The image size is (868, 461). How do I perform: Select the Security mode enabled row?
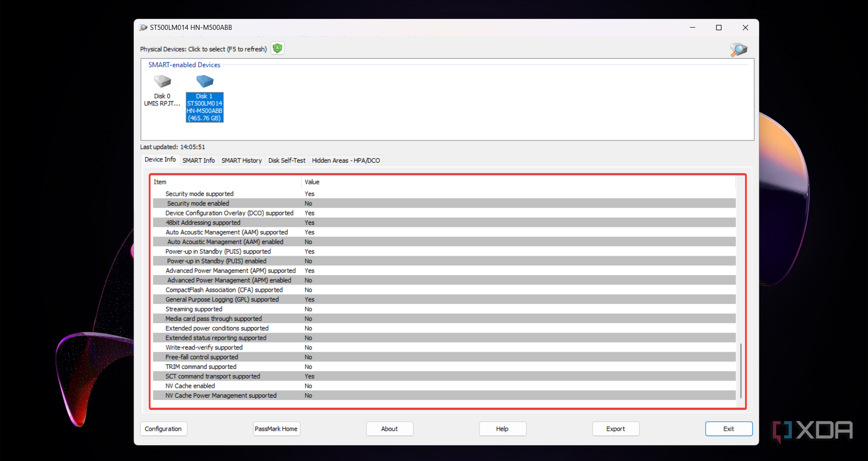click(x=444, y=203)
